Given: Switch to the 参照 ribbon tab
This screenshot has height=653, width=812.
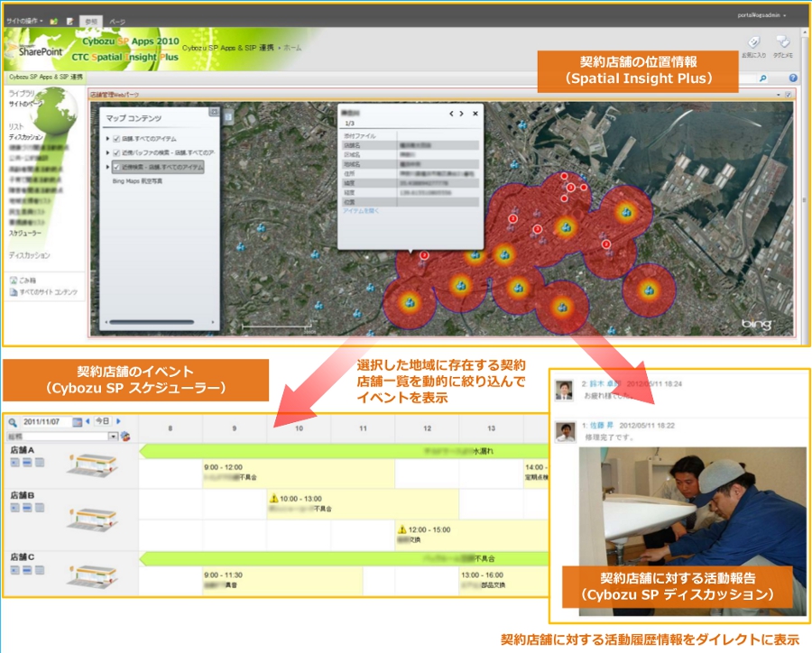Looking at the screenshot, I should [x=91, y=22].
